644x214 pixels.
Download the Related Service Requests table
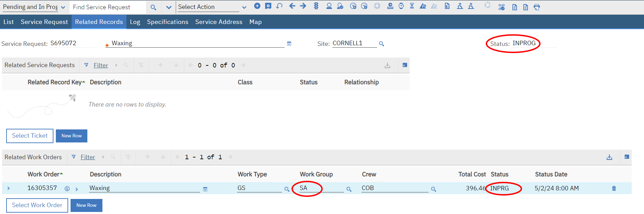[387, 65]
